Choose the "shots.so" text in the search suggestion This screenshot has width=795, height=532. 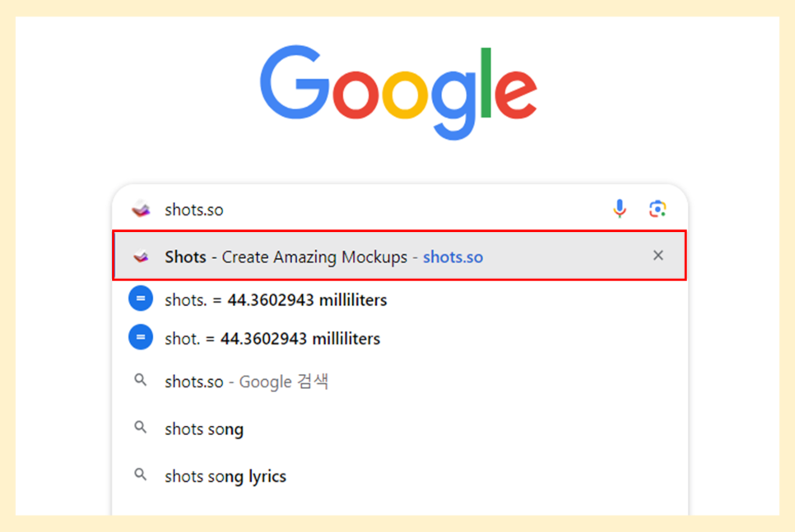[x=193, y=382]
